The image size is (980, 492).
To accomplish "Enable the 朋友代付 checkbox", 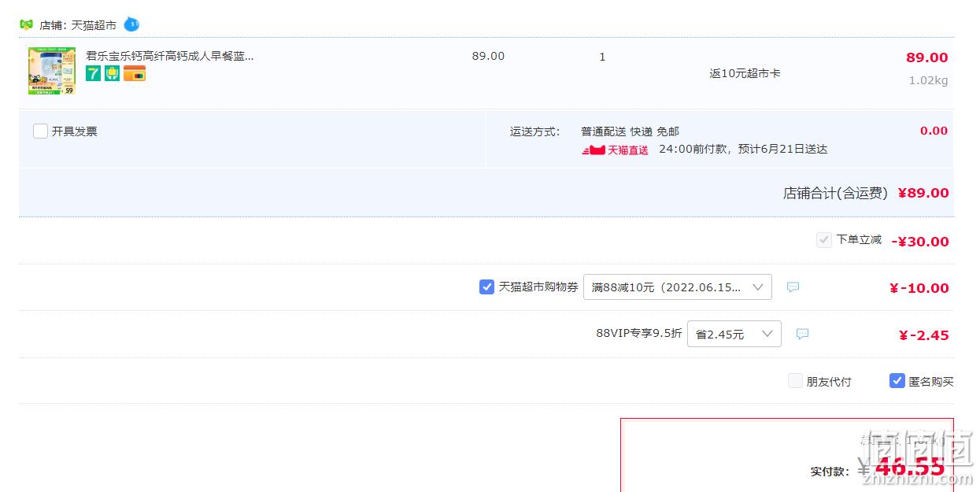I will coord(795,381).
